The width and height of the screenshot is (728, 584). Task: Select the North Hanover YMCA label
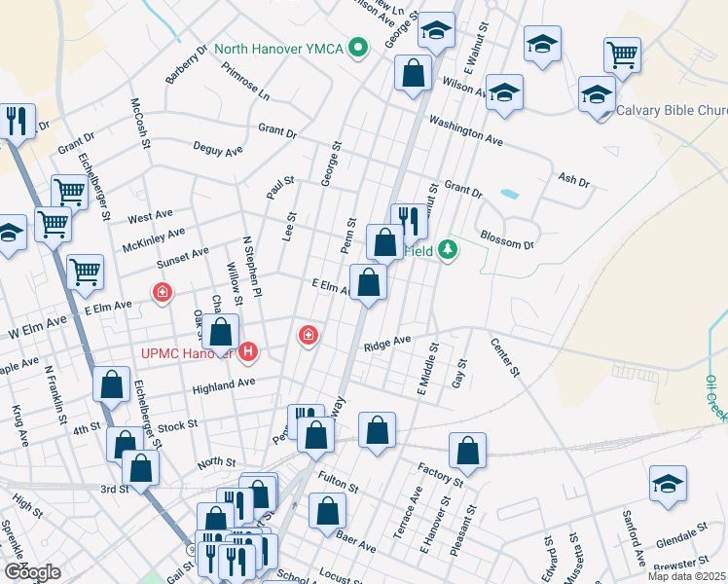tap(278, 49)
